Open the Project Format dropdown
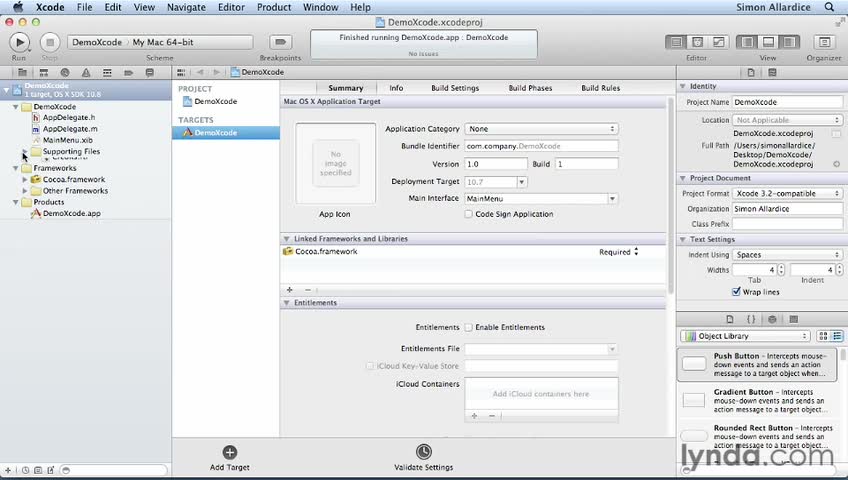The height and width of the screenshot is (480, 848). tap(787, 194)
